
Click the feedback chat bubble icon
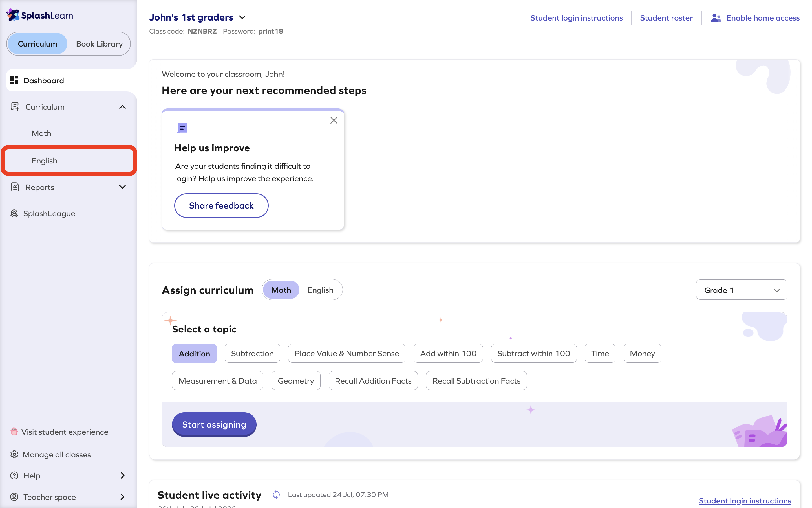click(182, 128)
